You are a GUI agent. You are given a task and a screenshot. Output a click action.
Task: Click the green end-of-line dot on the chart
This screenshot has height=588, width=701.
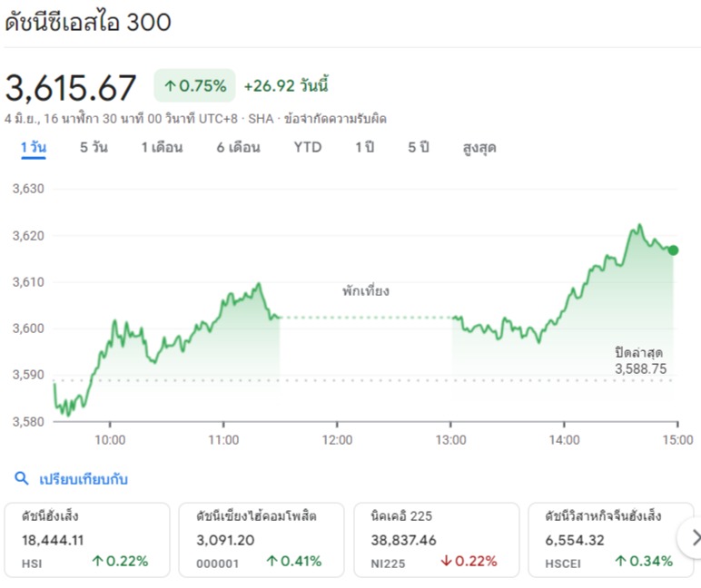pyautogui.click(x=673, y=250)
